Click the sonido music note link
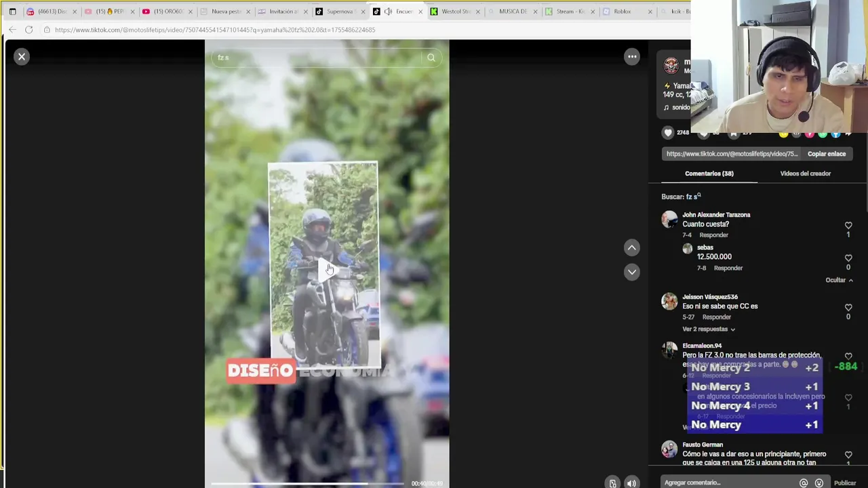 (x=677, y=108)
